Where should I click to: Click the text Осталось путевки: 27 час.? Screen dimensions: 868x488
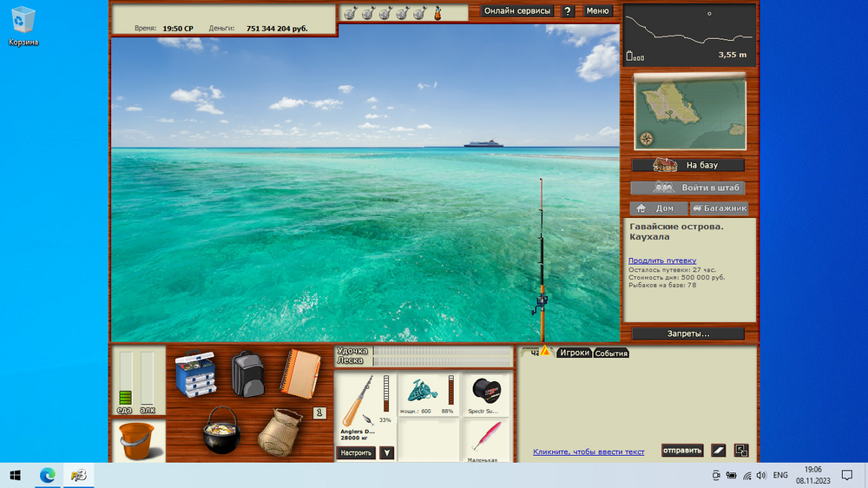pos(672,270)
